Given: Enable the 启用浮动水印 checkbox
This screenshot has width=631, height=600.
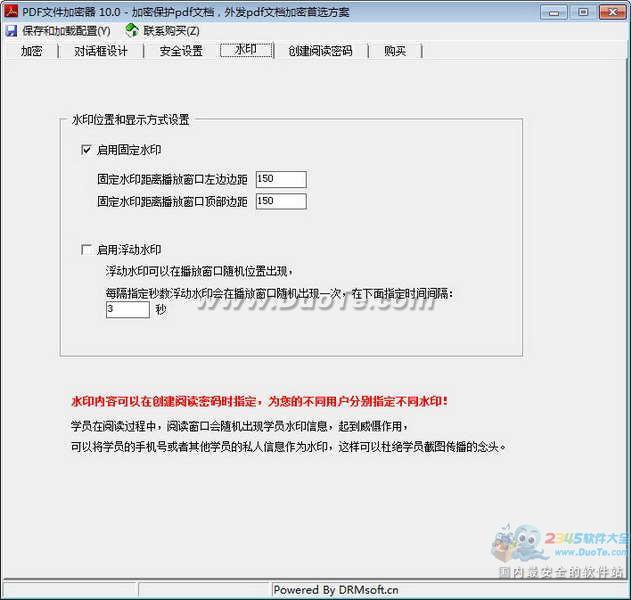Looking at the screenshot, I should point(87,250).
